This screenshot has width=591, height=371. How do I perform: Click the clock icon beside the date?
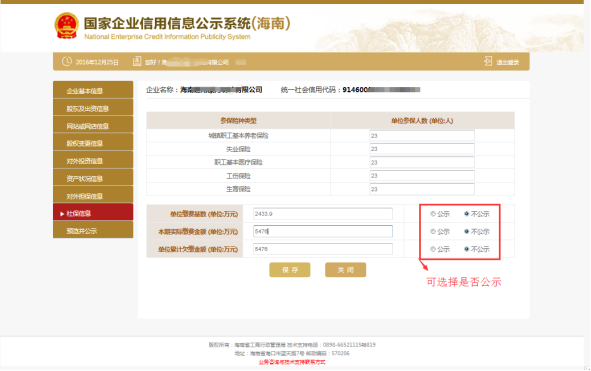pyautogui.click(x=67, y=61)
